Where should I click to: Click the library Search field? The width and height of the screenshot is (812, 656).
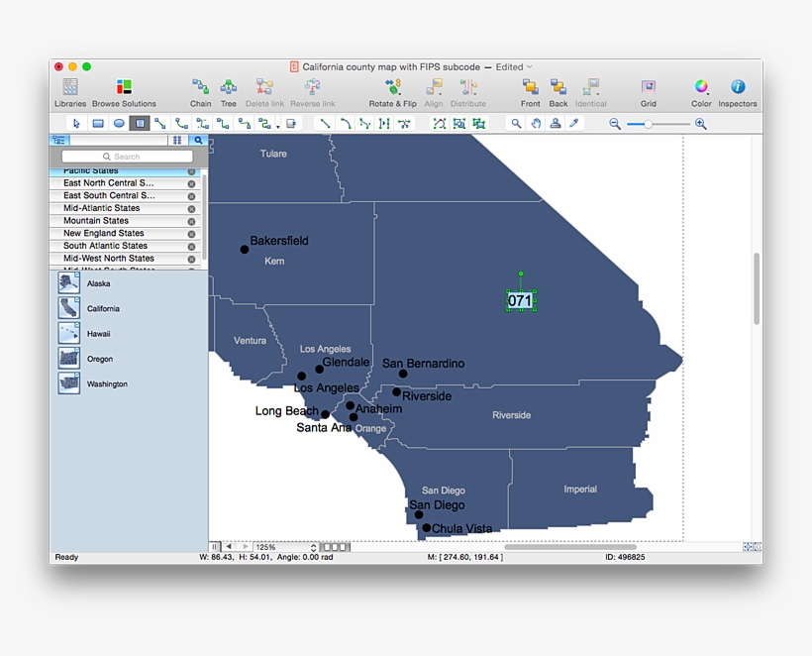[128, 157]
